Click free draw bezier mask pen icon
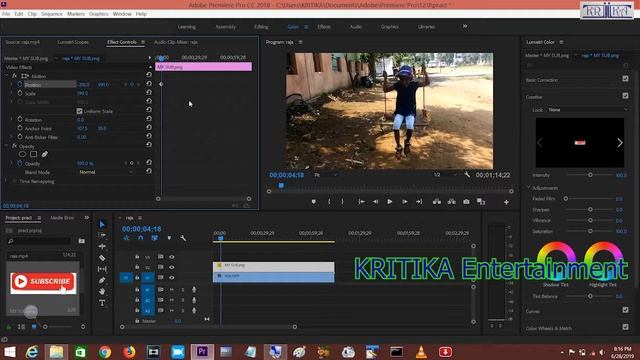The width and height of the screenshot is (640, 360). 44,154
